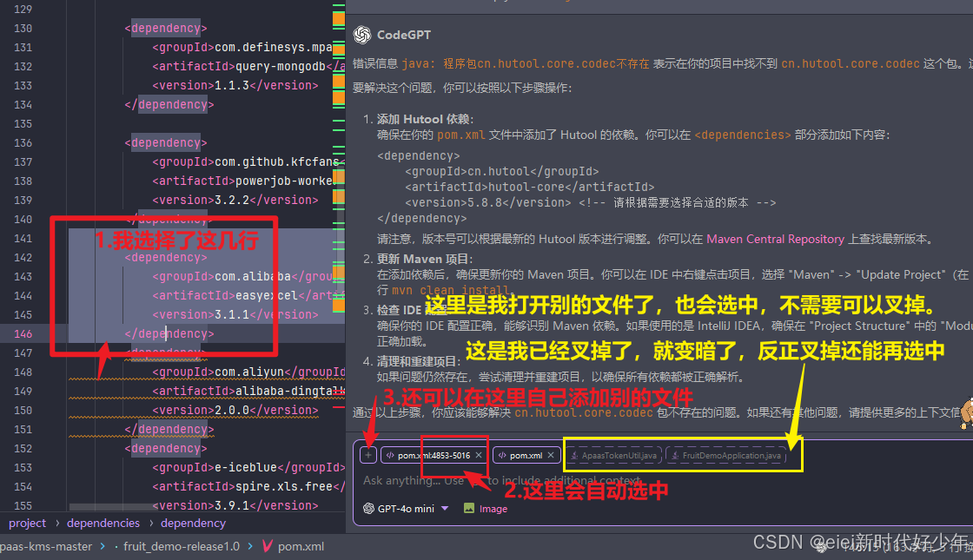Viewport: 973px width, 560px height.
Task: Click the e-iceblue groupId line
Action: pos(248,467)
